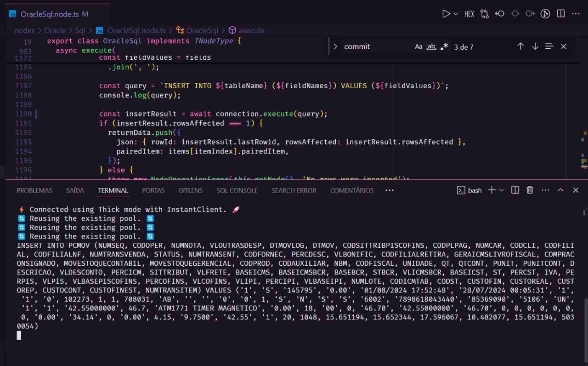Expand the replace field chevron

coord(335,46)
